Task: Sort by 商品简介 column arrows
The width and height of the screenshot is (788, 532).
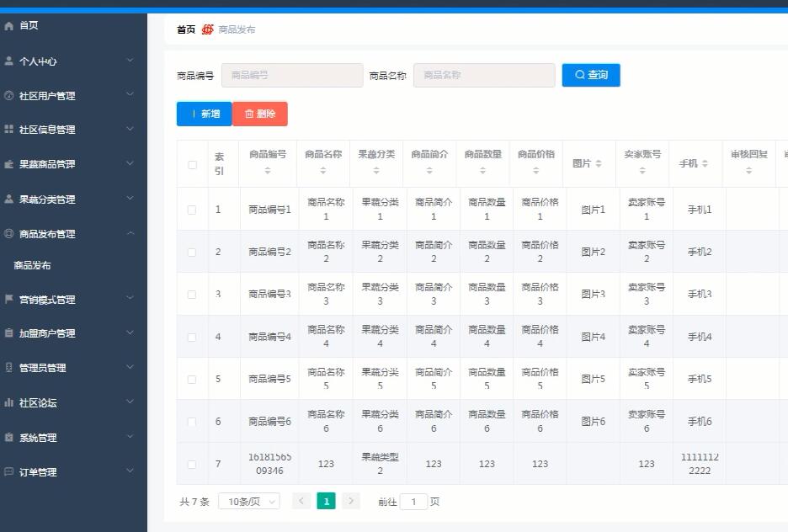Action: pos(429,171)
